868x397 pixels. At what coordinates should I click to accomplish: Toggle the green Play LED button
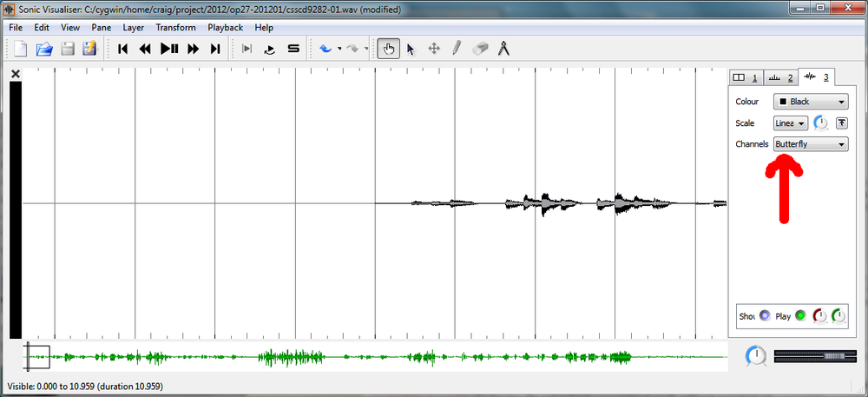click(800, 316)
